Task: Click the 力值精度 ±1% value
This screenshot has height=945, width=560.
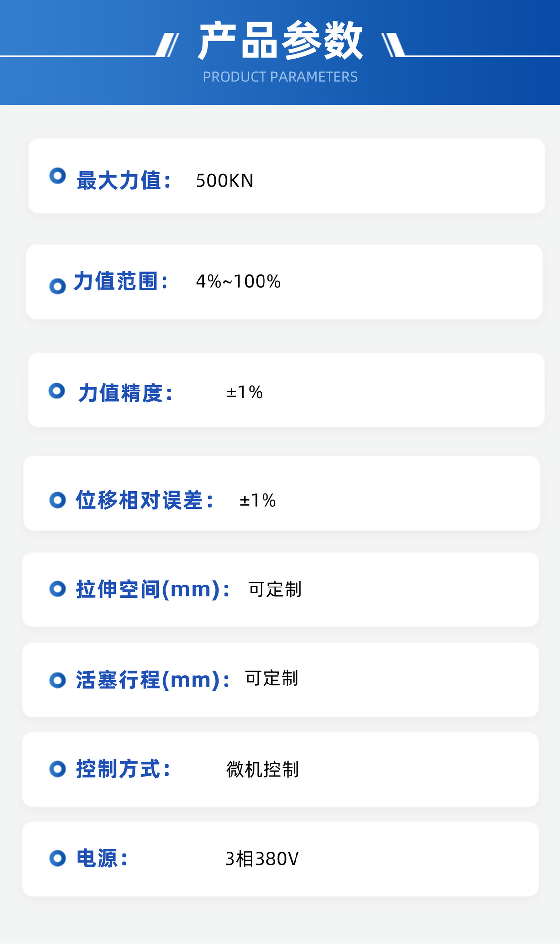Action: coord(244,392)
